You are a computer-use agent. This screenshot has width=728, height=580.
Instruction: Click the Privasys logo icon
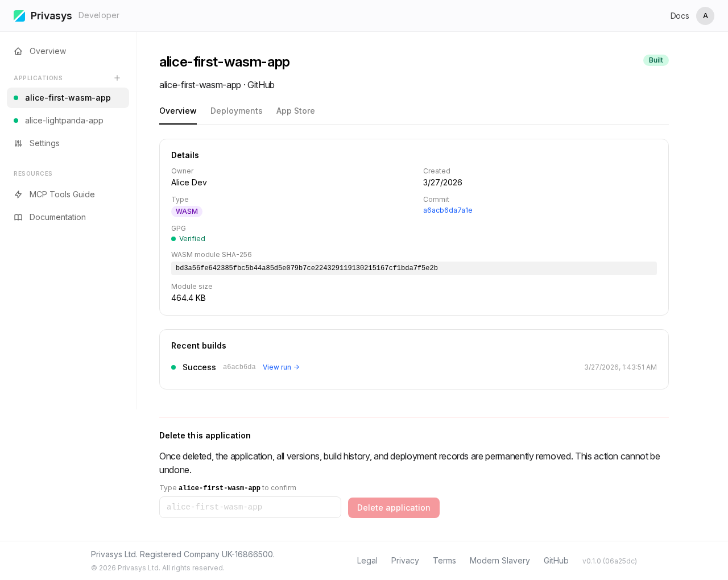[x=19, y=16]
